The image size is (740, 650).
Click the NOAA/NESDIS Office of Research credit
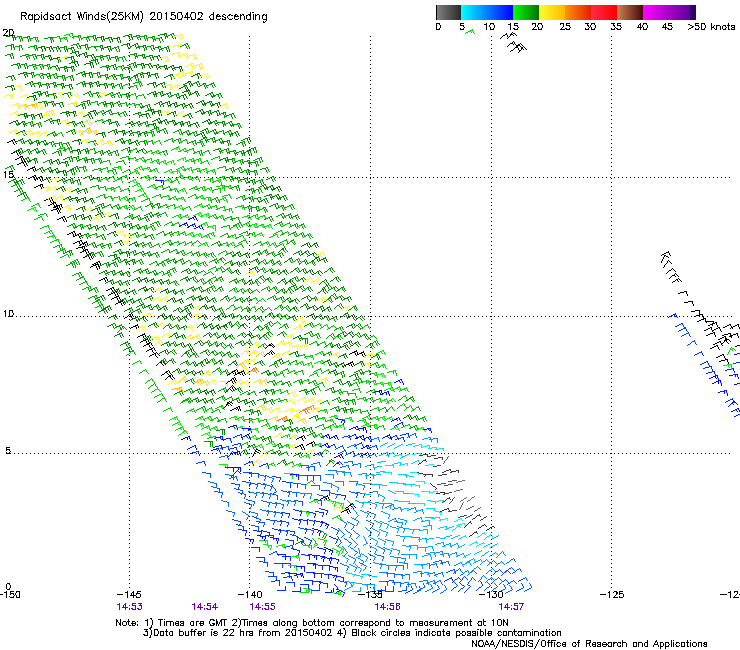pos(589,644)
